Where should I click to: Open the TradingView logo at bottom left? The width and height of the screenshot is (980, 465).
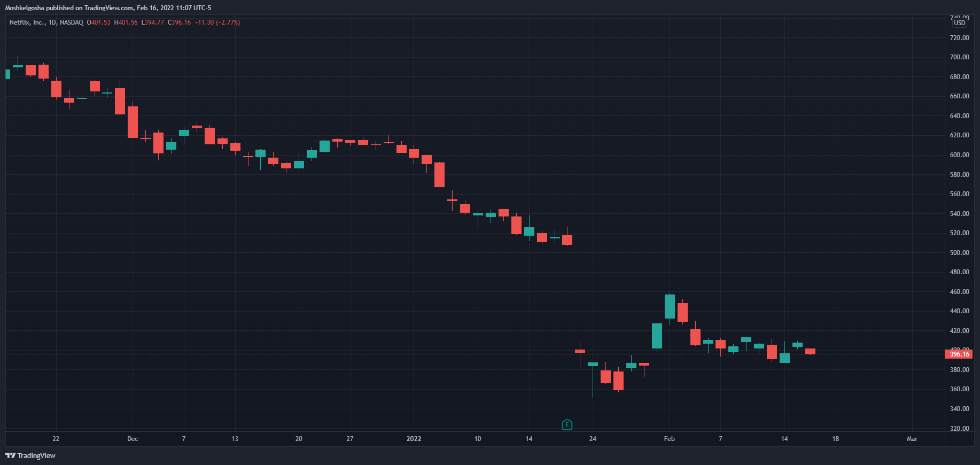click(30, 455)
